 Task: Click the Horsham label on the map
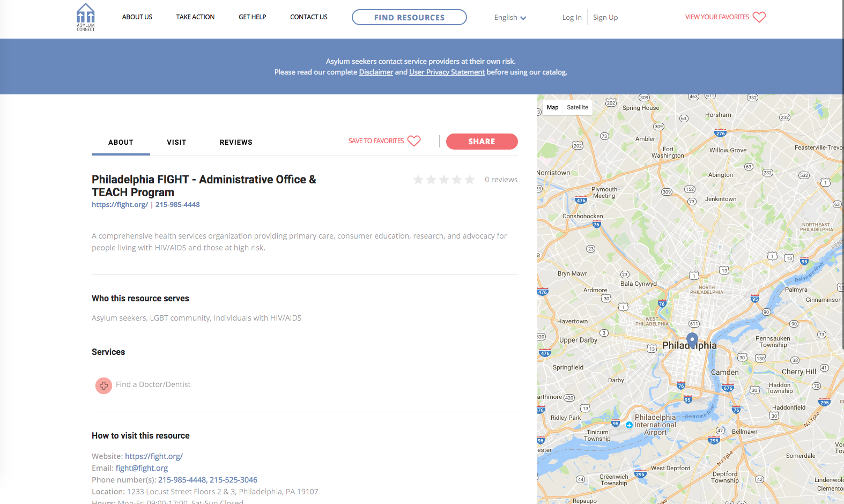(x=718, y=115)
